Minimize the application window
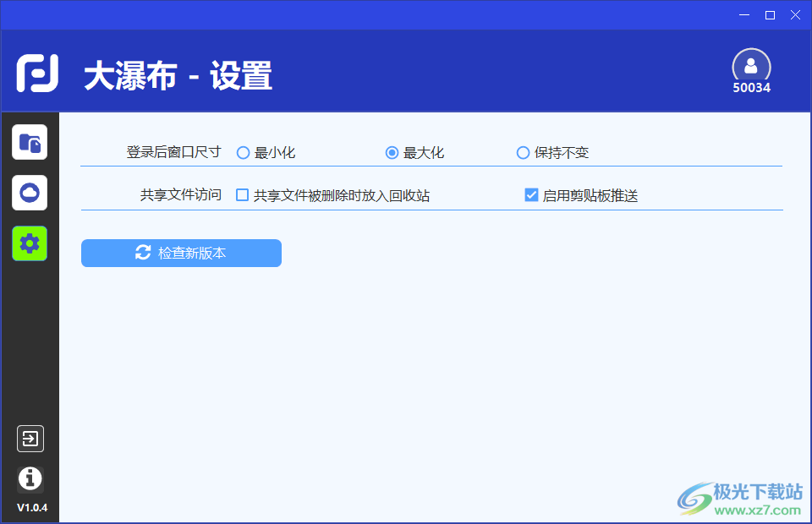The image size is (812, 524). (x=744, y=14)
